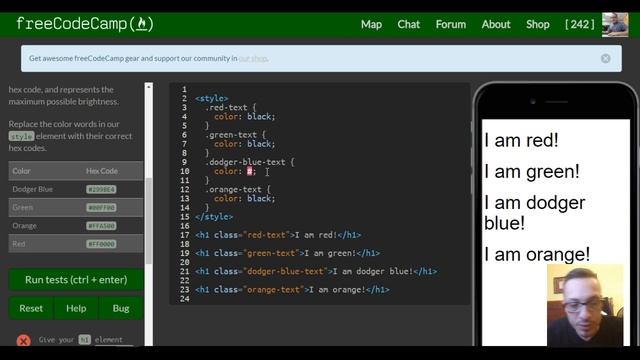The height and width of the screenshot is (360, 640).
Task: Click the instructions panel scroll up arrow
Action: coord(149,87)
